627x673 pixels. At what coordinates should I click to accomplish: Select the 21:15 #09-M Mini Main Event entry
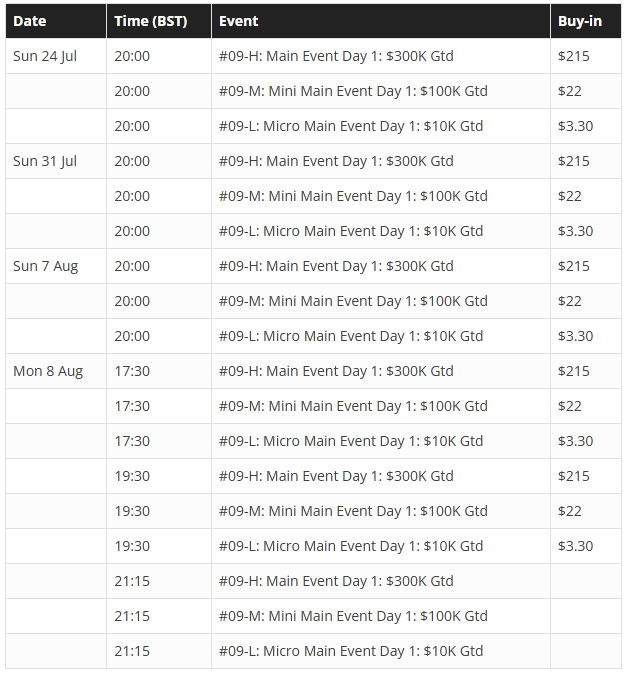(353, 616)
